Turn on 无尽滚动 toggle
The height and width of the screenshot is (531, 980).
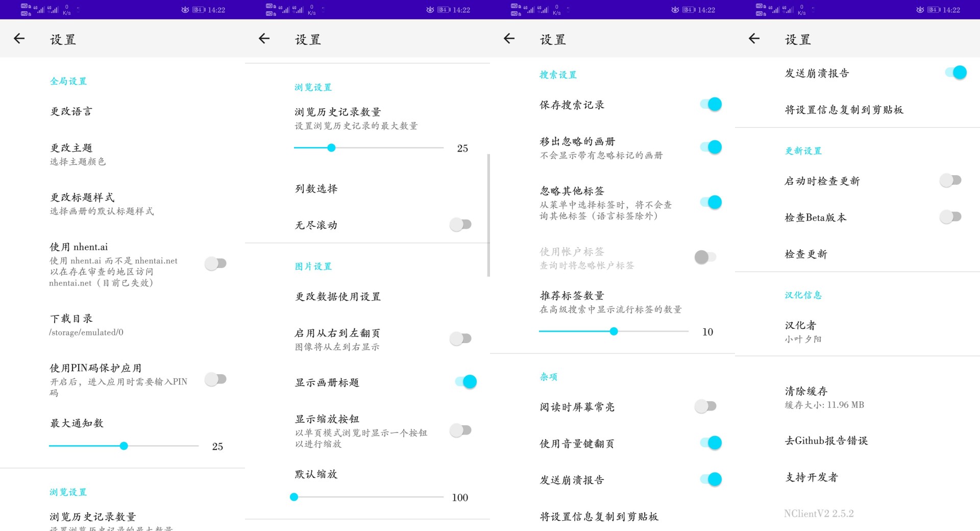(x=460, y=225)
